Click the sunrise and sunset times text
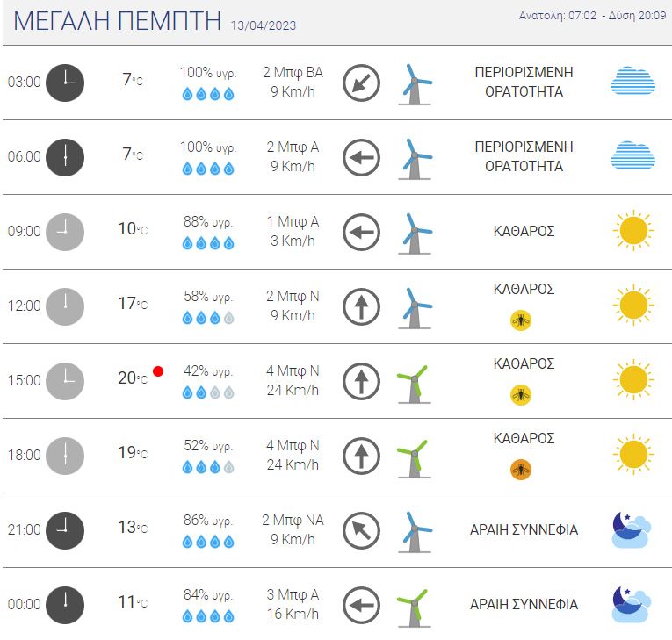Image resolution: width=672 pixels, height=640 pixels. tap(592, 16)
